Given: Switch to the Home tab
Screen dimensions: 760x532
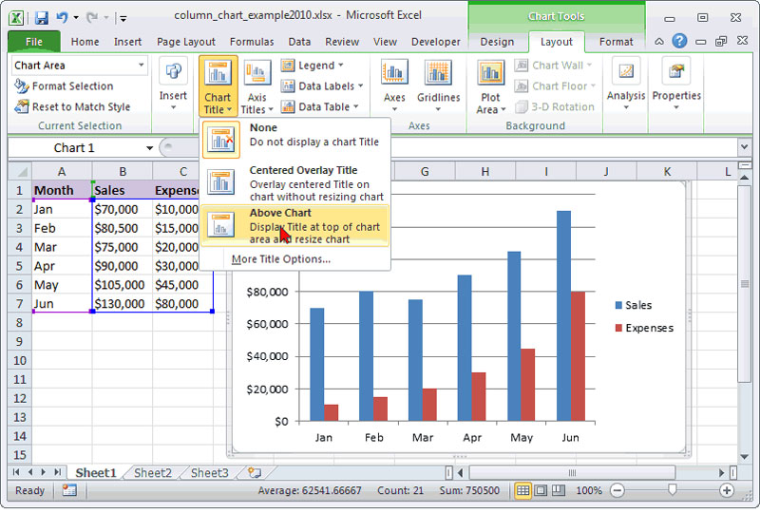Looking at the screenshot, I should pos(85,42).
